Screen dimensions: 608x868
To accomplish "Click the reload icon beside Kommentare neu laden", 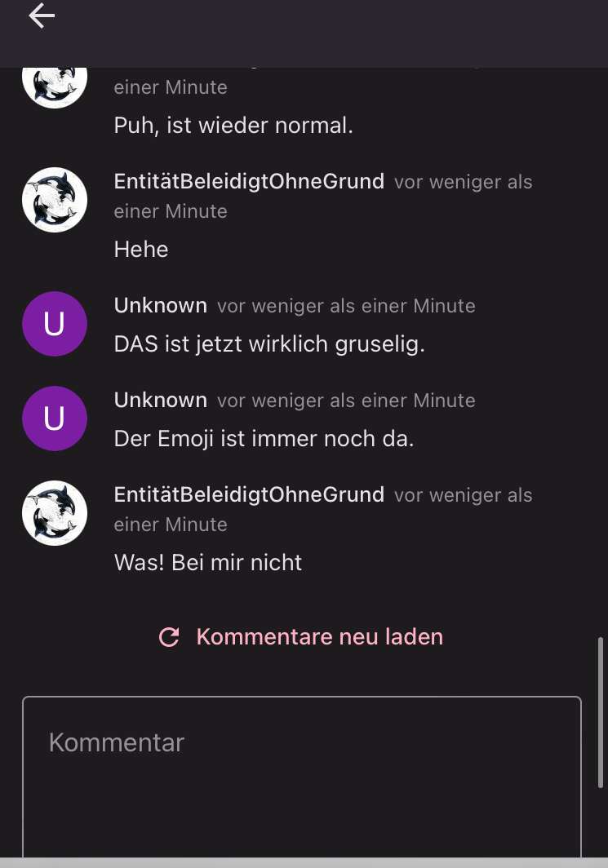I will (169, 637).
